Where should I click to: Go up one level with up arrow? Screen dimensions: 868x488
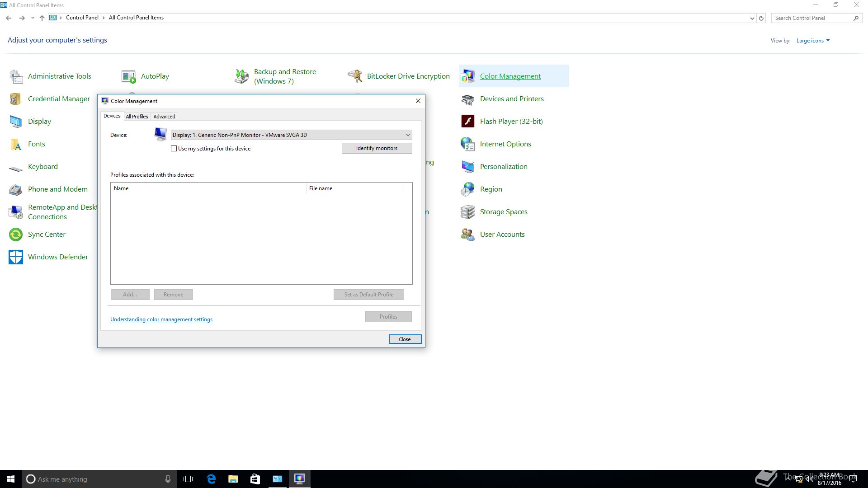click(42, 18)
